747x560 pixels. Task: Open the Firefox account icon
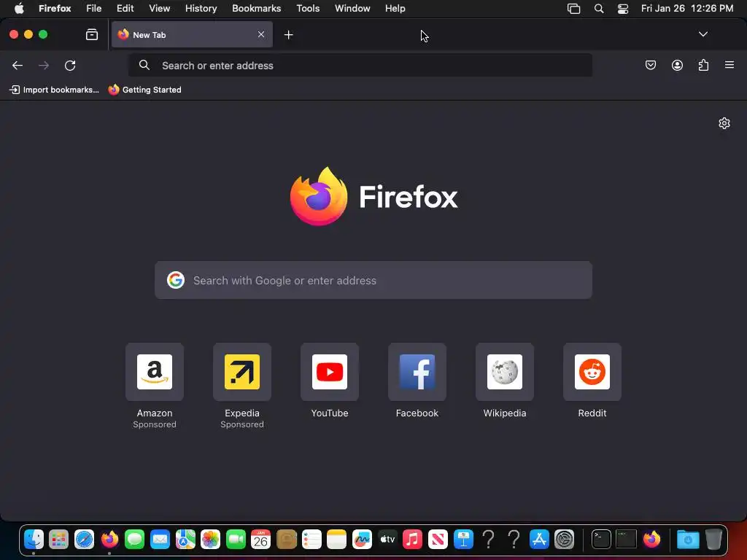point(677,65)
